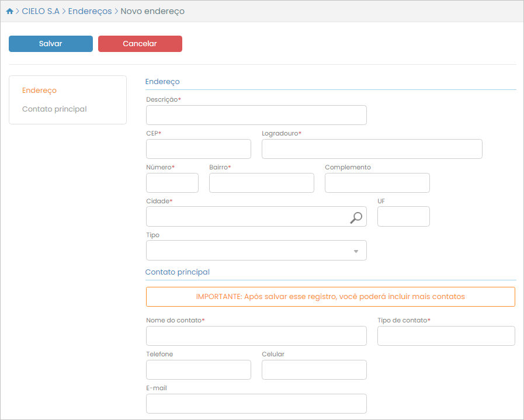Screen dimensions: 524x420
Task: Click the Complemento input field
Action: point(377,183)
